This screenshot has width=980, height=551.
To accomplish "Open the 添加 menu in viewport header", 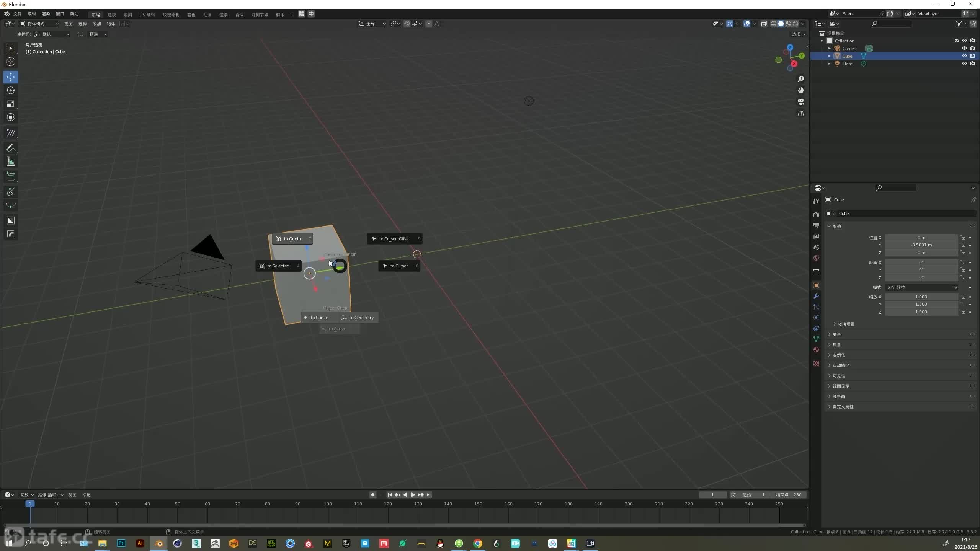I will pos(97,24).
